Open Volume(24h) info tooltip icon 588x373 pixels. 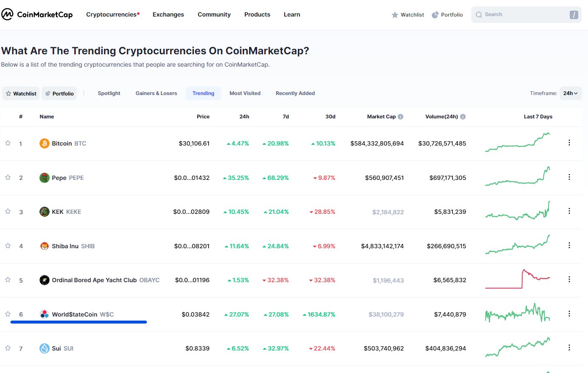[463, 117]
